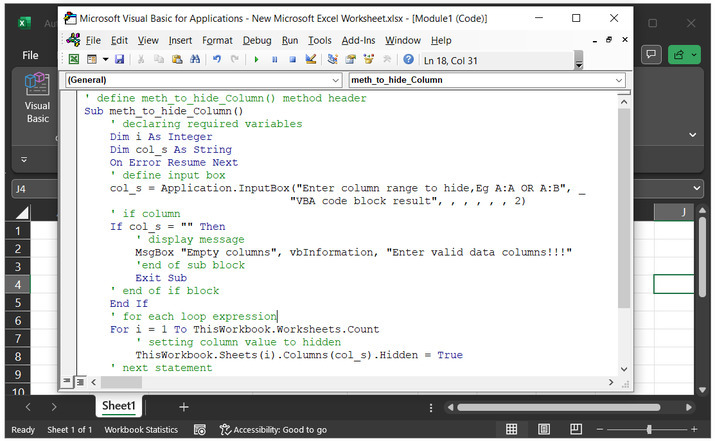
Task: Click code window scroll right arrow
Action: [x=611, y=382]
